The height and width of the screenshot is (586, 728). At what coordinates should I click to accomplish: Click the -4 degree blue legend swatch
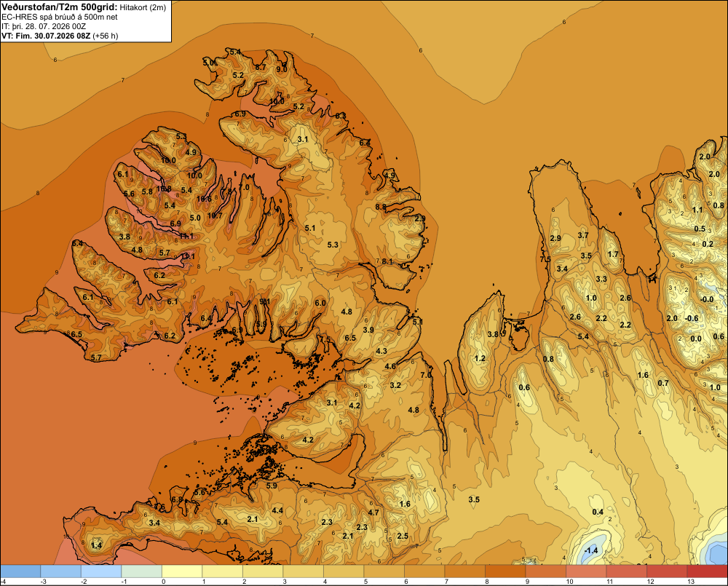click(x=20, y=571)
